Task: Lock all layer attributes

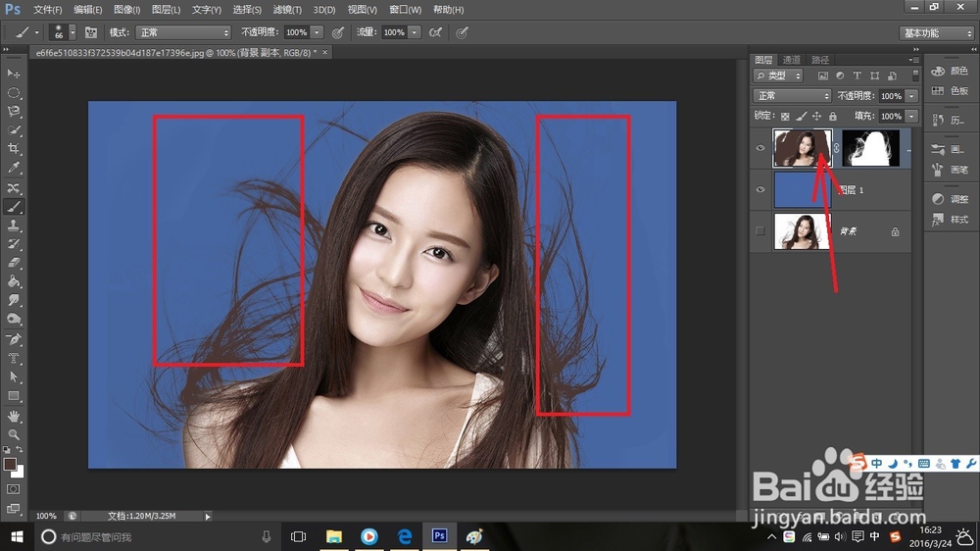Action: click(x=832, y=117)
